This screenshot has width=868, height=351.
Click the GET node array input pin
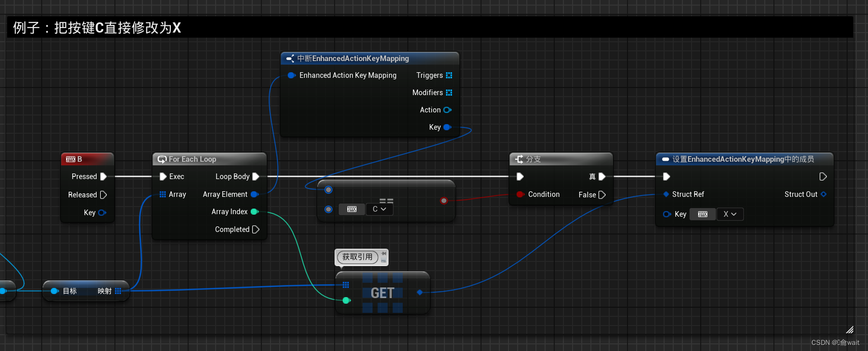click(346, 285)
